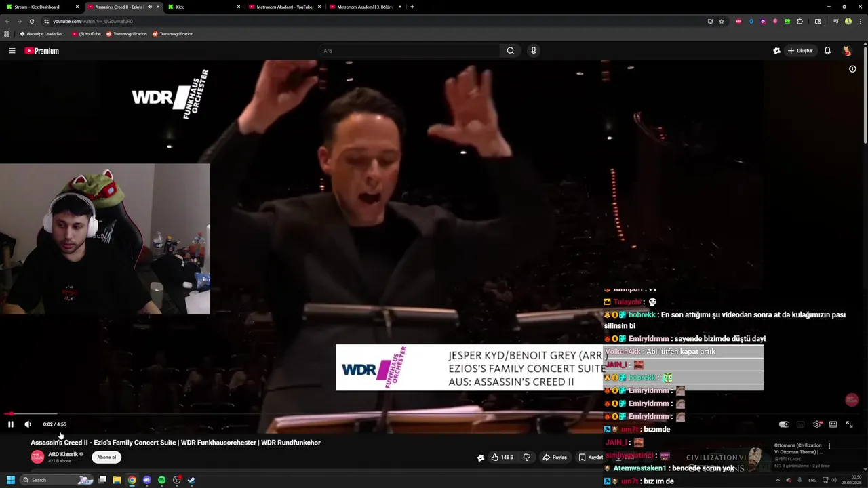Screen dimensions: 868x488
Task: Switch to Metronom Akademi - YouTube tab
Action: click(x=285, y=7)
